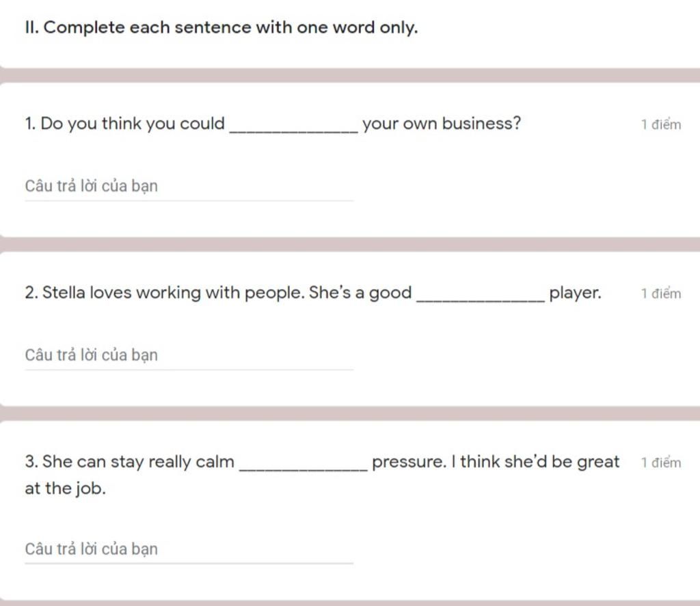Screen dimensions: 700x606
Task: Click the text 'She can stay really calm'
Action: click(138, 462)
